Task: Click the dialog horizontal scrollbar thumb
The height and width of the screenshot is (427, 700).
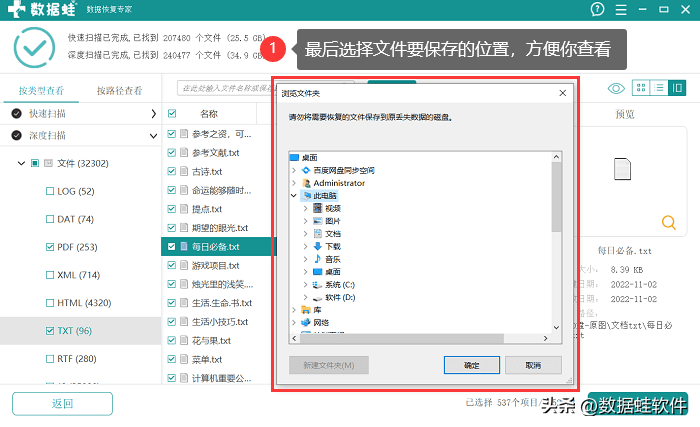Action: pos(401,339)
